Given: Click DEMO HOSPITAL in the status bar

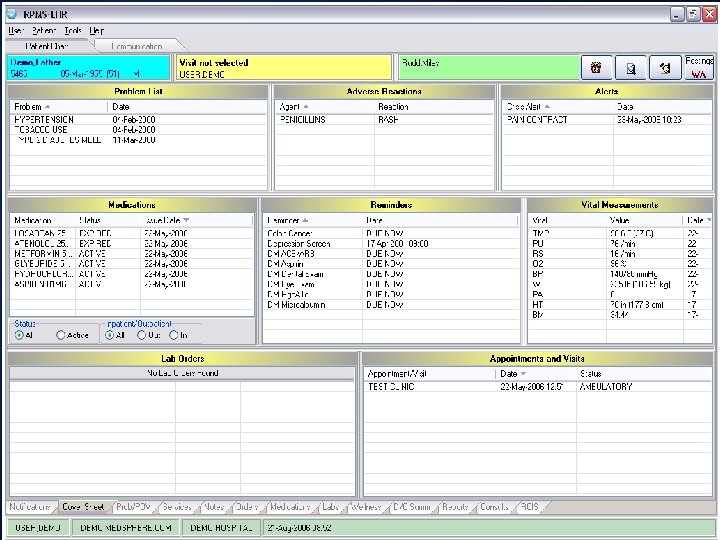Looking at the screenshot, I should point(221,528).
